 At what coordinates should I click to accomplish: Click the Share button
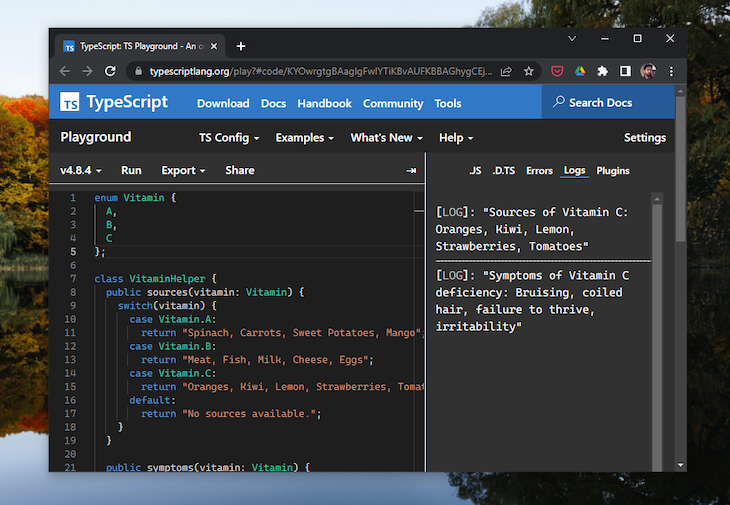pos(240,170)
